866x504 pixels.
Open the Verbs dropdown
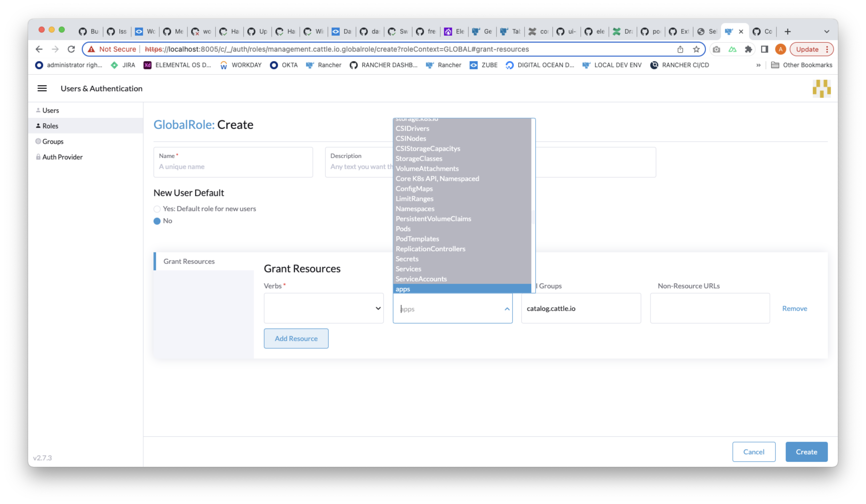click(323, 308)
